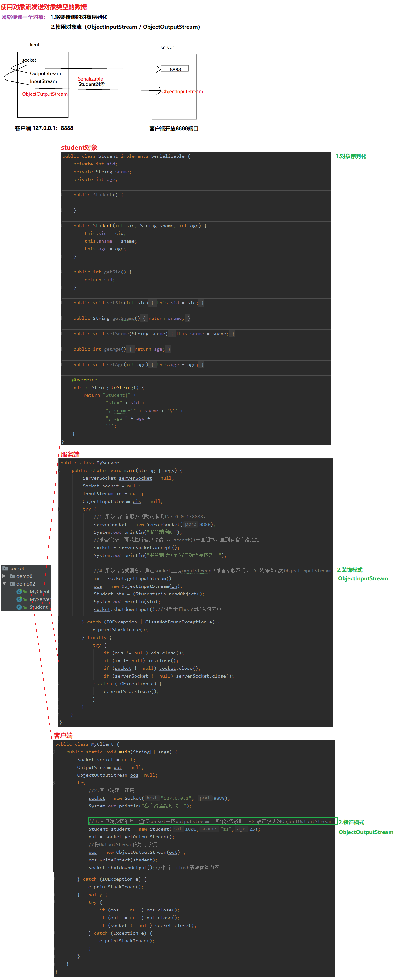Expand the demo01 package arrow
The height and width of the screenshot is (980, 400).
coord(4,576)
